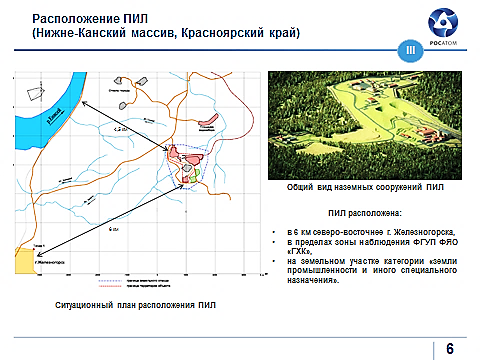Click the bullet about 6 км from Железногорск
Screen dimensions: 480x360
pos(371,232)
